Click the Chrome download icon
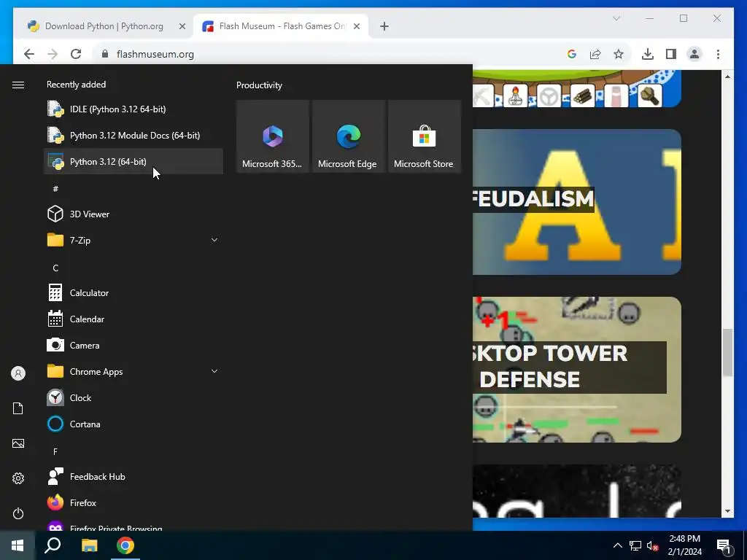The image size is (747, 560). (x=648, y=54)
